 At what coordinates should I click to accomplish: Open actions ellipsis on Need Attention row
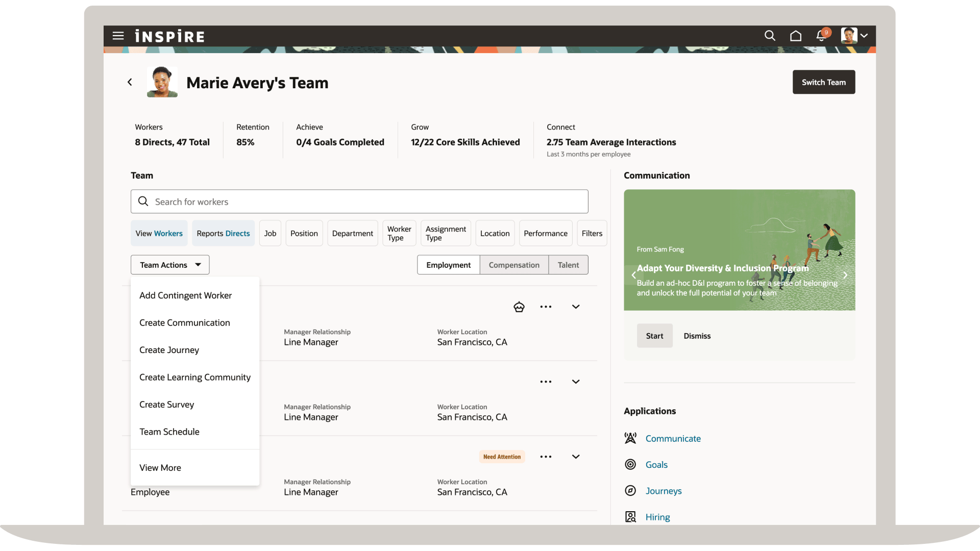[x=546, y=457]
